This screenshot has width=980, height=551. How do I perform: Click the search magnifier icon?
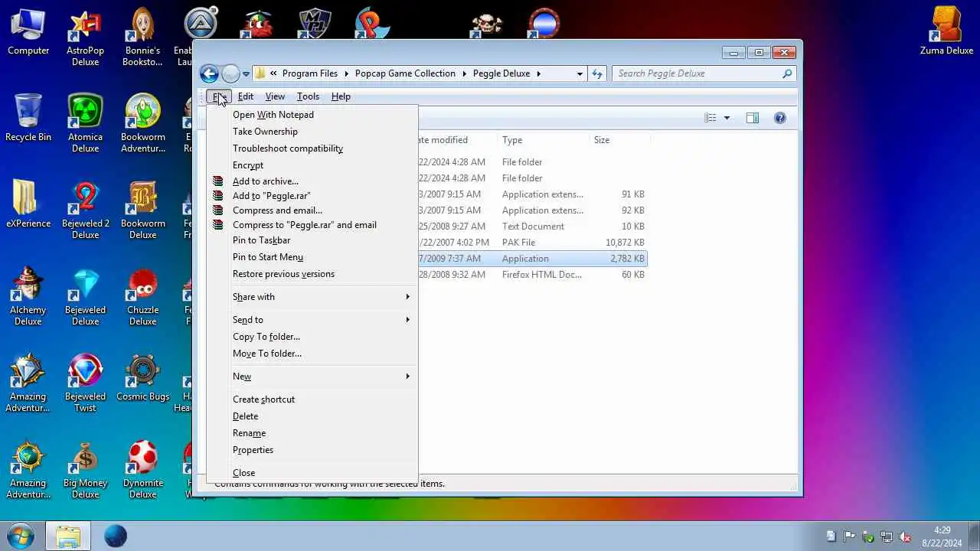click(786, 73)
